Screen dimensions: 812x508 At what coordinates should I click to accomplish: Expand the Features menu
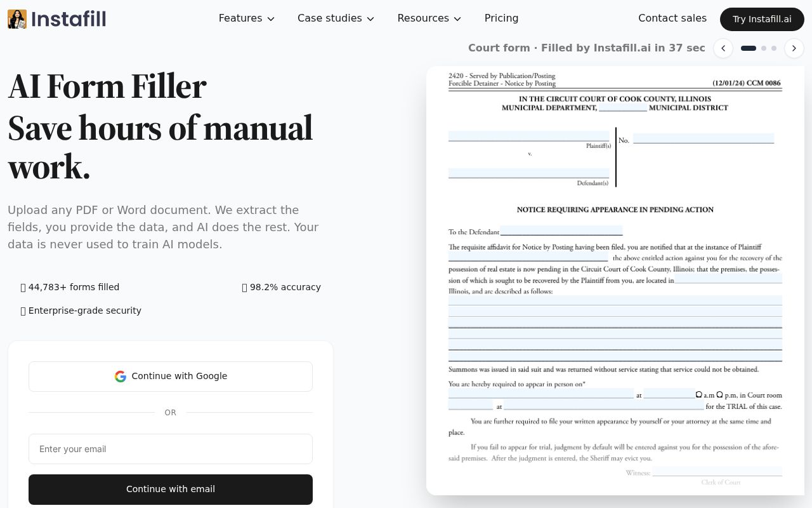246,18
